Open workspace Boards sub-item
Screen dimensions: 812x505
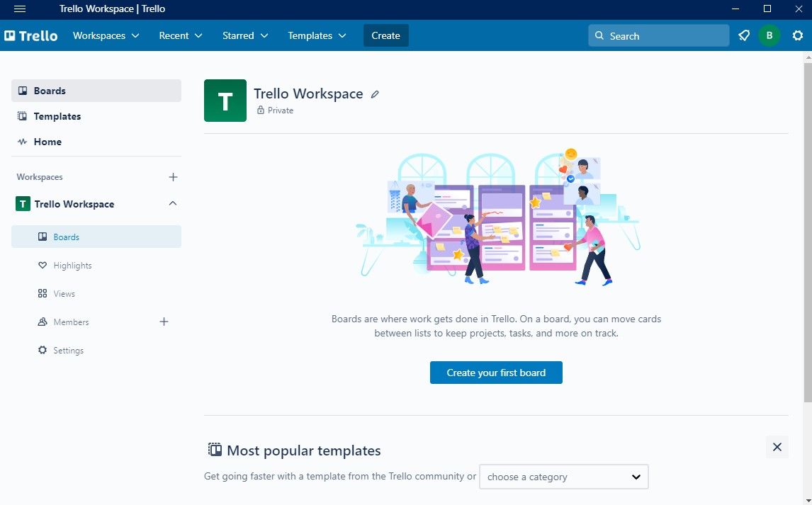click(96, 237)
